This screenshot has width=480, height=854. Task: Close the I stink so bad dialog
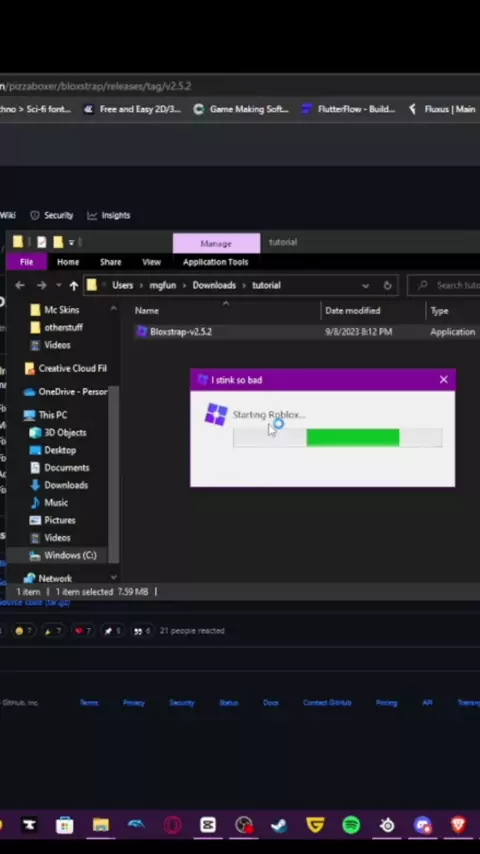443,380
